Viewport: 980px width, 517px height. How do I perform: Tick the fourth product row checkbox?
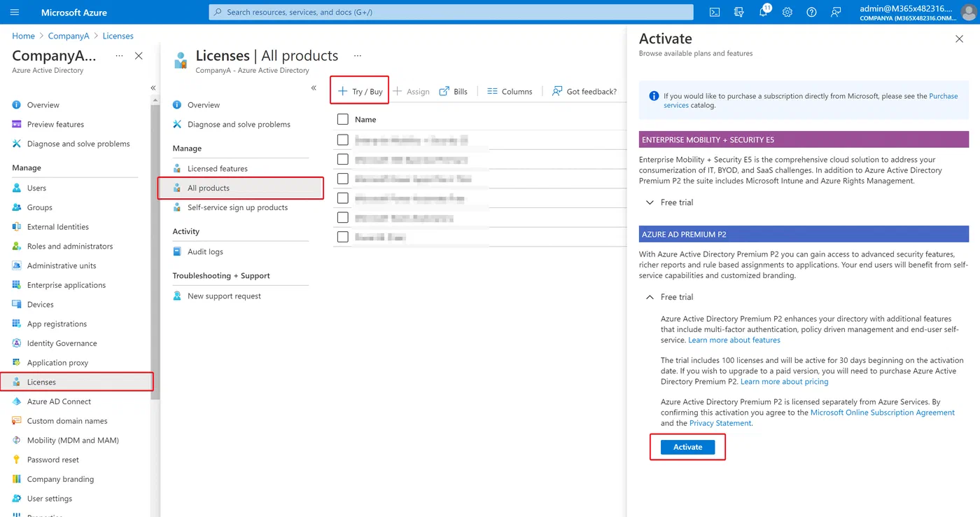(343, 198)
